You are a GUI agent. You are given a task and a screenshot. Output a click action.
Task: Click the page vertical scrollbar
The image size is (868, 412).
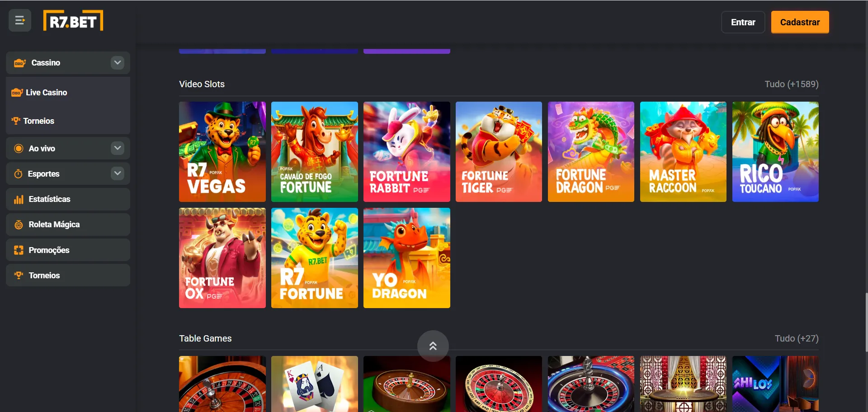tap(866, 322)
